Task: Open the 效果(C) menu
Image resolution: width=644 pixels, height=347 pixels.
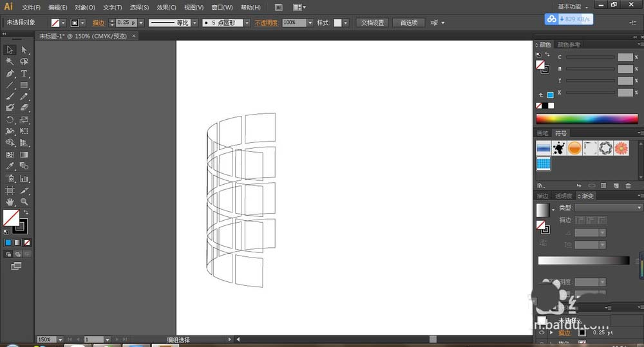Action: (x=166, y=7)
